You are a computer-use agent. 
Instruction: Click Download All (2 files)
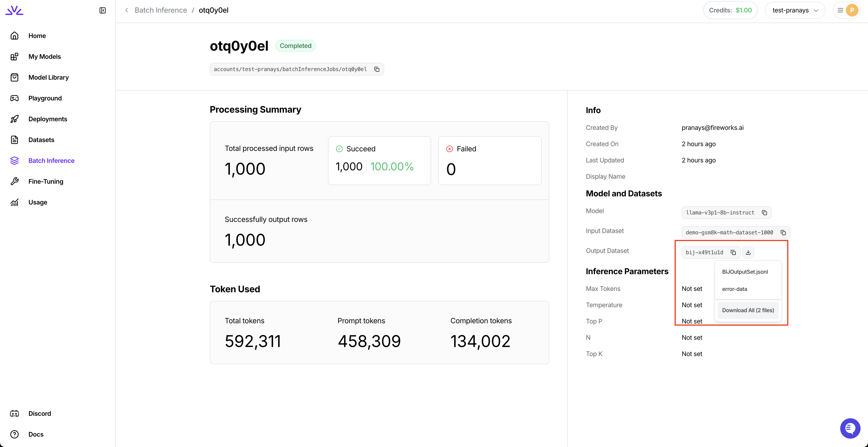pos(748,310)
